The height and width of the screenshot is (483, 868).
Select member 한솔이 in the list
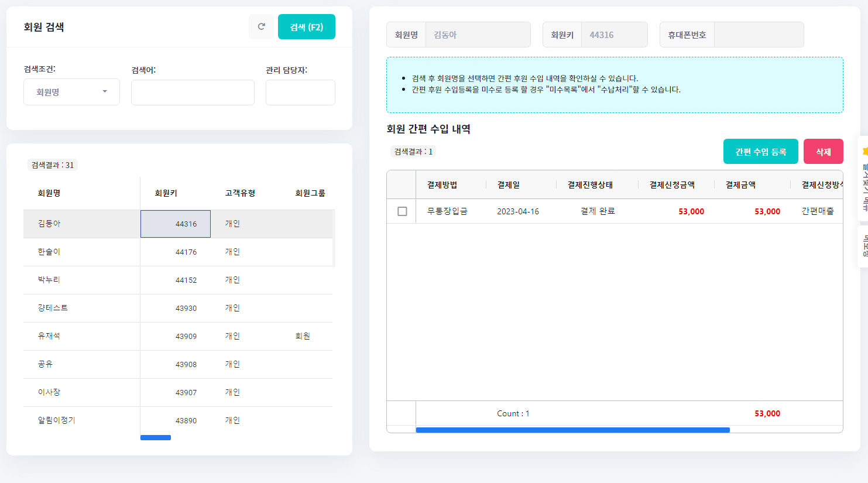(x=49, y=252)
